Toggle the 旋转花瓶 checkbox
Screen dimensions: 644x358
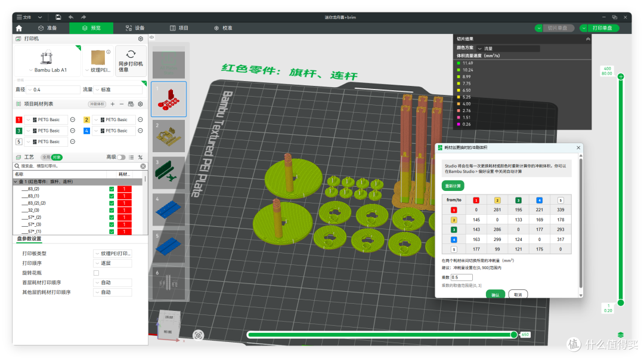click(96, 273)
